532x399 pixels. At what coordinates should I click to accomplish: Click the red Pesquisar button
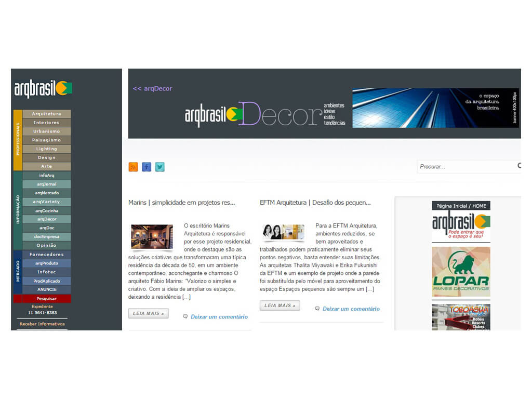46,299
